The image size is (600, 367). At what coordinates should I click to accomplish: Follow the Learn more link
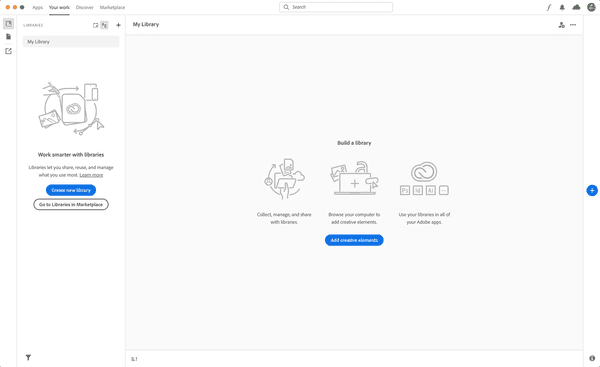tap(91, 175)
